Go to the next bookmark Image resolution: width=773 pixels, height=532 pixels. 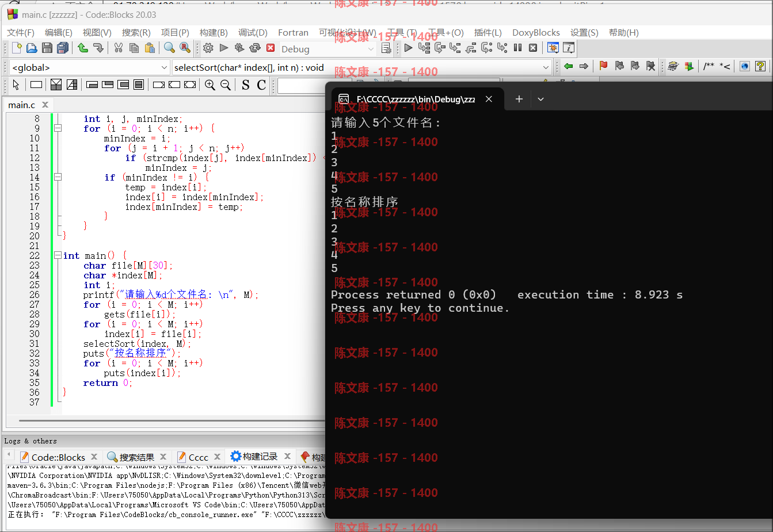(635, 66)
